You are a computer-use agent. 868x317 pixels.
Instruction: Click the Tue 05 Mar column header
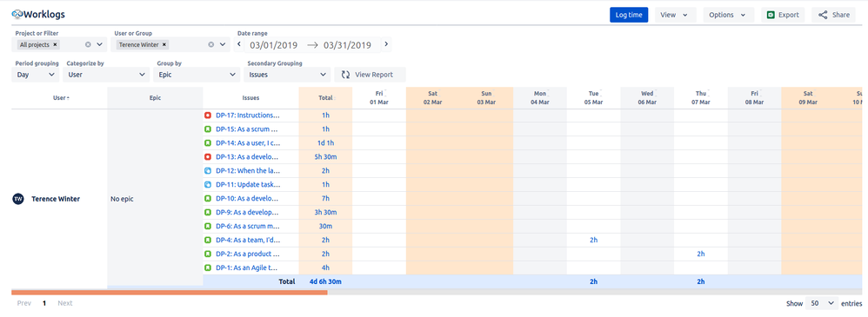tap(593, 98)
